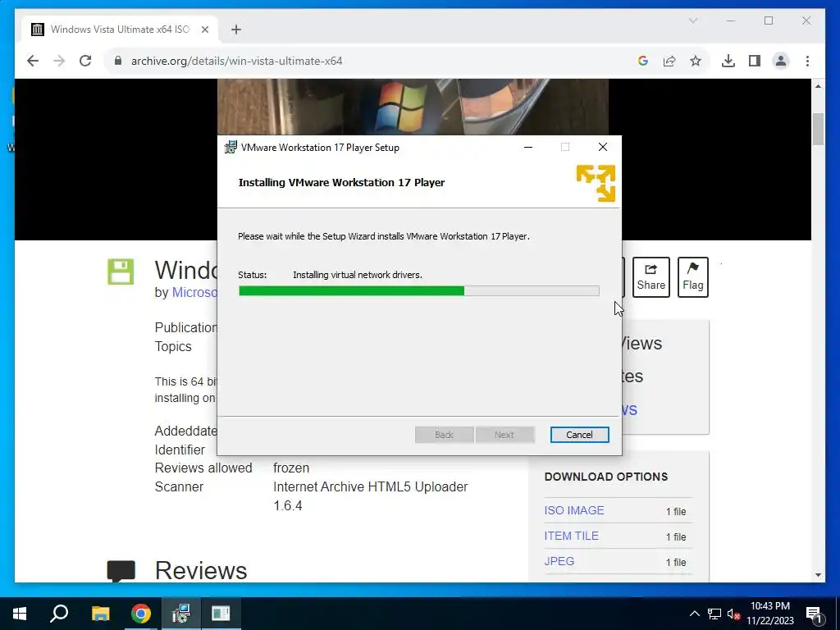Minimize the VMware Setup dialog
This screenshot has height=630, width=840.
[x=528, y=148]
